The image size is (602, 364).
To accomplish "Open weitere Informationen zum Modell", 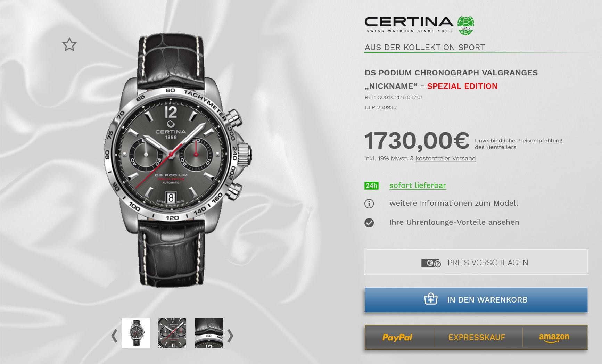I will point(454,203).
